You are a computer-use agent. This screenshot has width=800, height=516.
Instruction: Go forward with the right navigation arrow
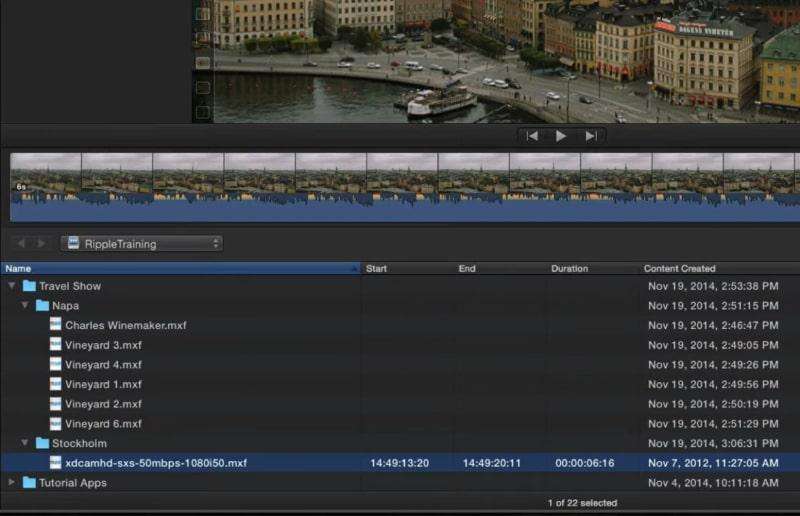(x=41, y=243)
